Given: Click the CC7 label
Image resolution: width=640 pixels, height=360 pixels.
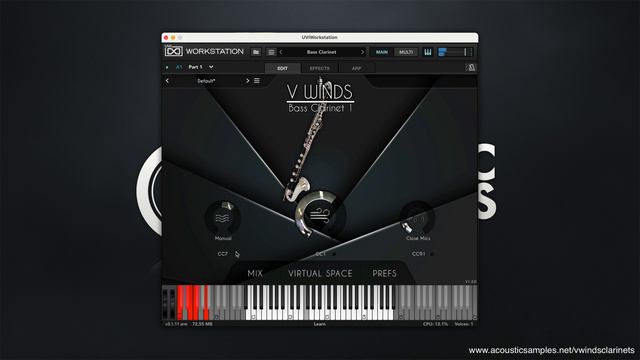Looking at the screenshot, I should [222, 254].
